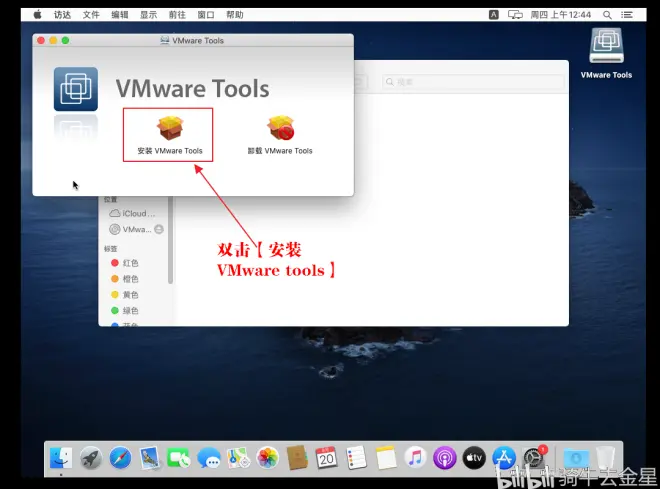Select the VMwa... volume in Finder sidebar
660x489 pixels.
[x=130, y=229]
